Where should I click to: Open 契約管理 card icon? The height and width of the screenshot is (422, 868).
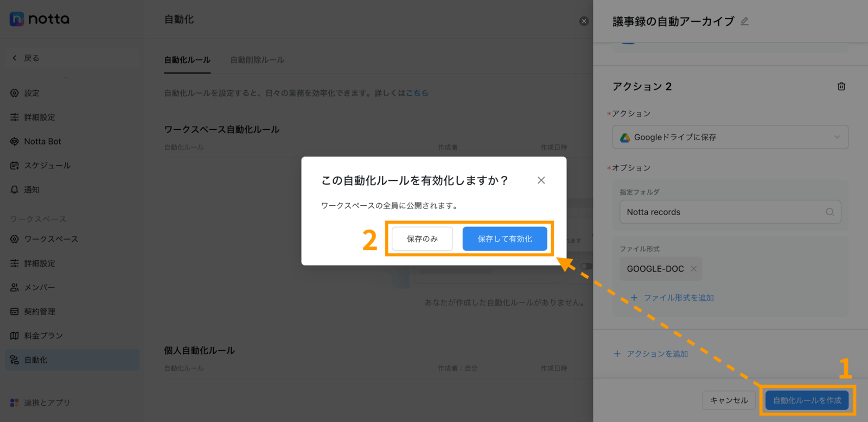[15, 312]
